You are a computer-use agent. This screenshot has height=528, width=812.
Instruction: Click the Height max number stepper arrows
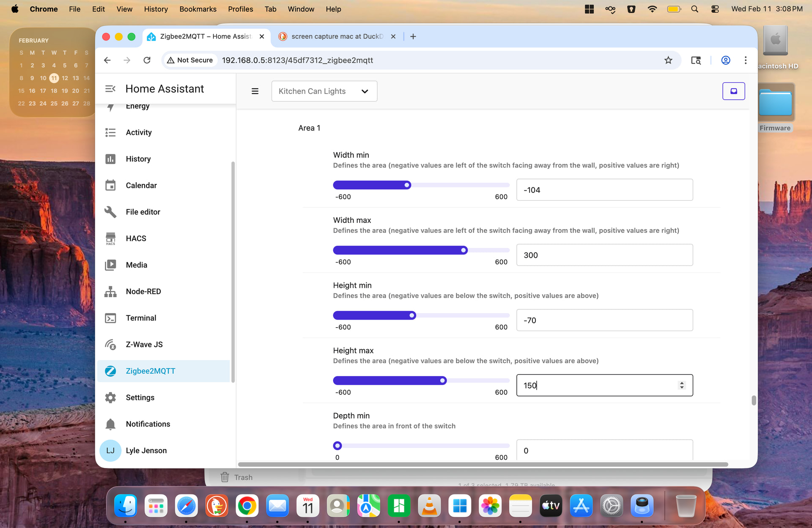[x=681, y=385]
